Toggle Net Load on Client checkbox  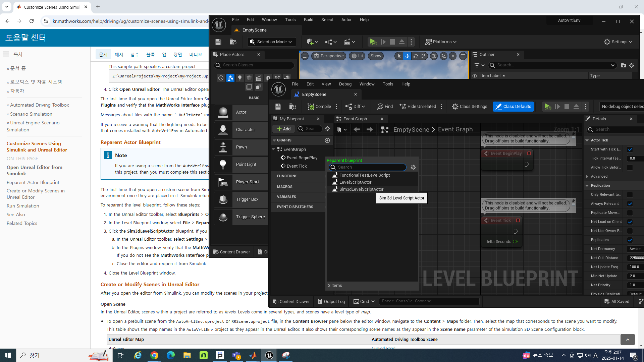(630, 222)
